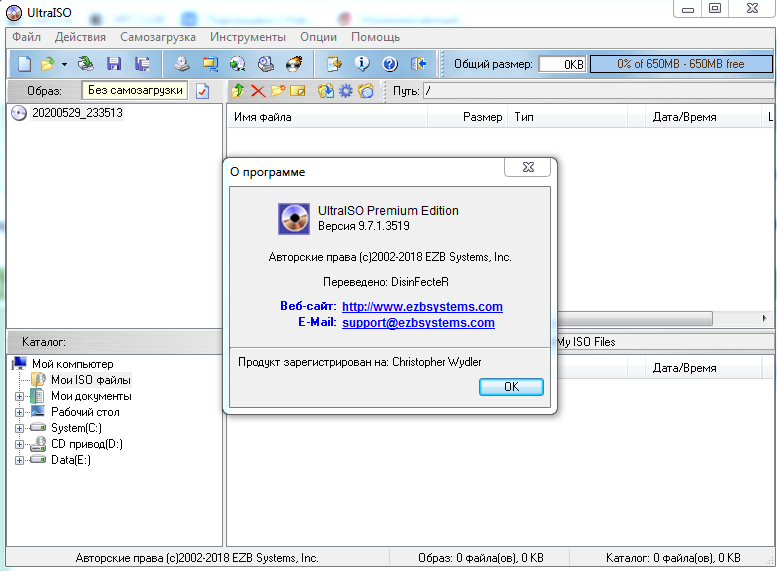Click the Save As toolbar icon
The width and height of the screenshot is (777, 571).
pyautogui.click(x=142, y=64)
